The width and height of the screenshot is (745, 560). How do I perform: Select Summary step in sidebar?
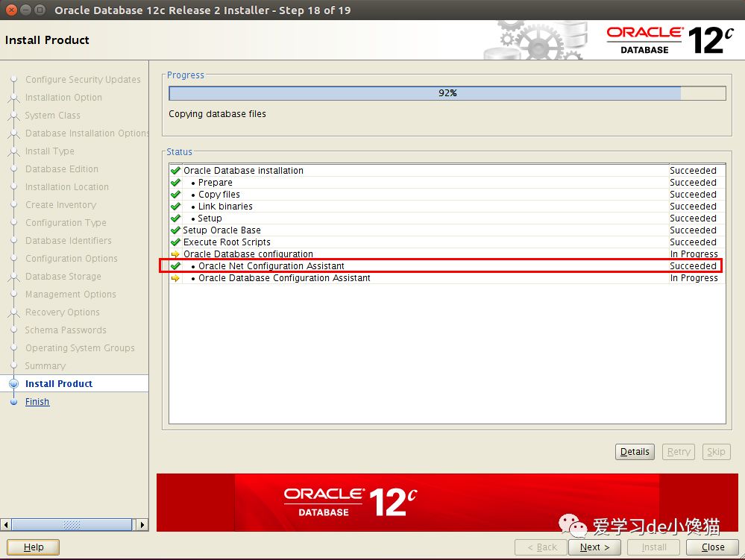45,365
